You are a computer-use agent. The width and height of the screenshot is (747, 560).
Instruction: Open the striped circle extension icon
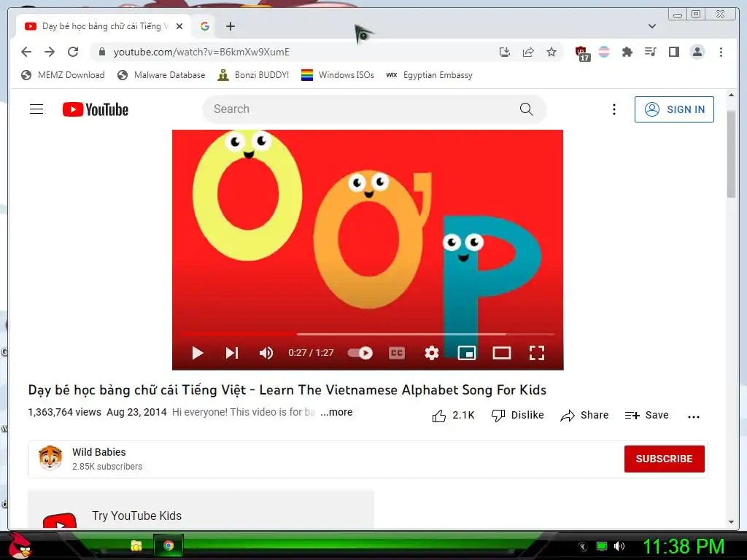click(x=604, y=52)
